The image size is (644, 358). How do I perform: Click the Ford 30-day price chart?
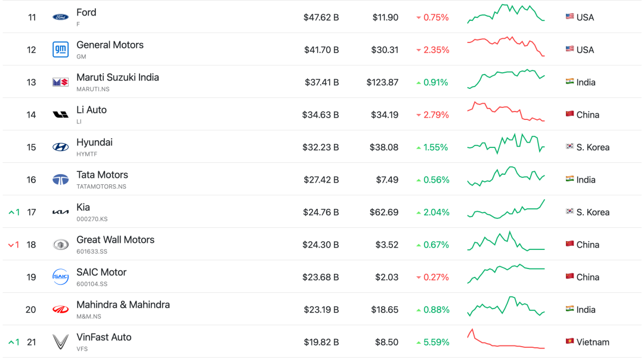[x=506, y=14]
